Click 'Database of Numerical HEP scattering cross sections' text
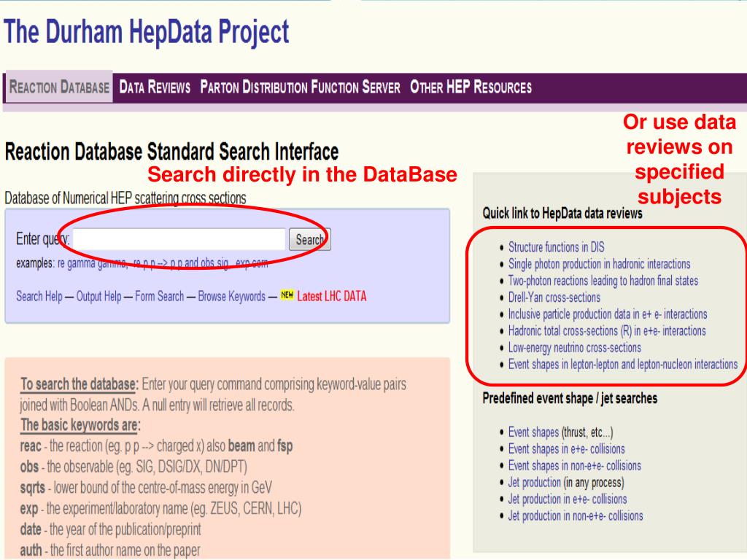 [x=125, y=198]
